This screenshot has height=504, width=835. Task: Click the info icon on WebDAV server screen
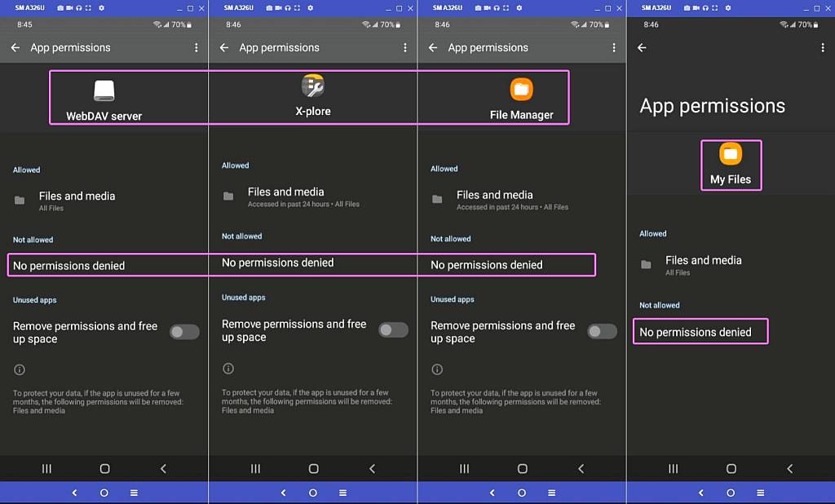20,369
